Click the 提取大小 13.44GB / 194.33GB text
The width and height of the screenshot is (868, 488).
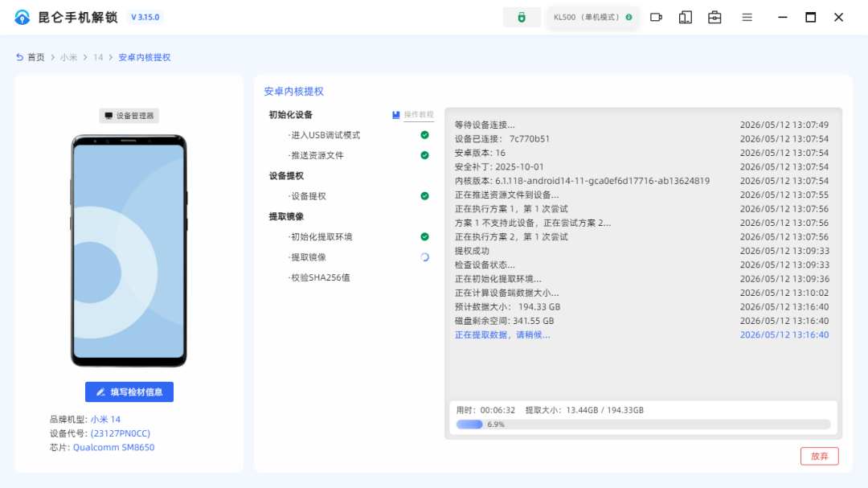(584, 410)
